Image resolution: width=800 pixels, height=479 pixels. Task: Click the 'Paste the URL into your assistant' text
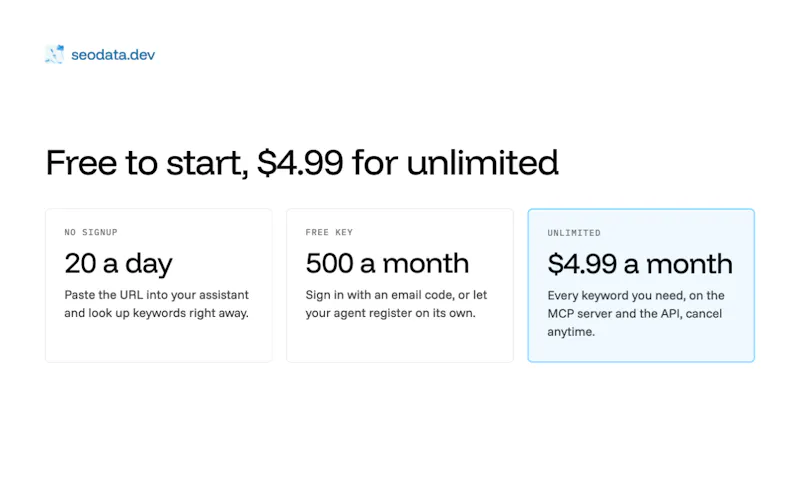coord(157,295)
